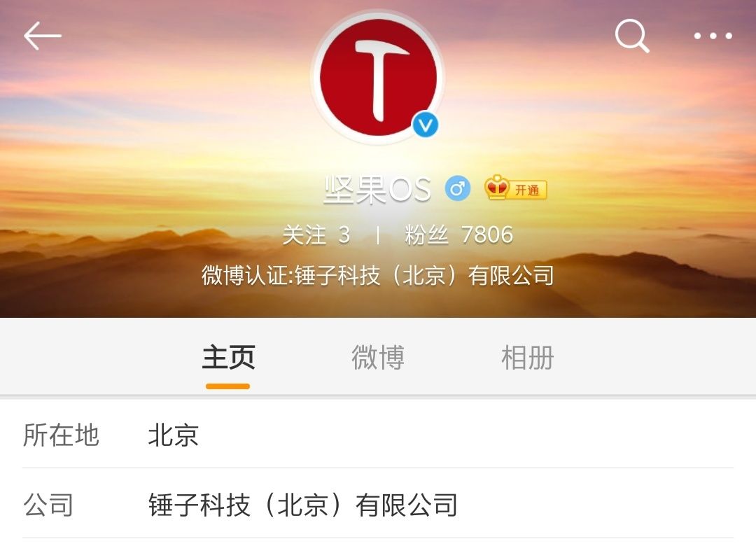Tap company value 锤子科技（北京）有限公司

[303, 505]
